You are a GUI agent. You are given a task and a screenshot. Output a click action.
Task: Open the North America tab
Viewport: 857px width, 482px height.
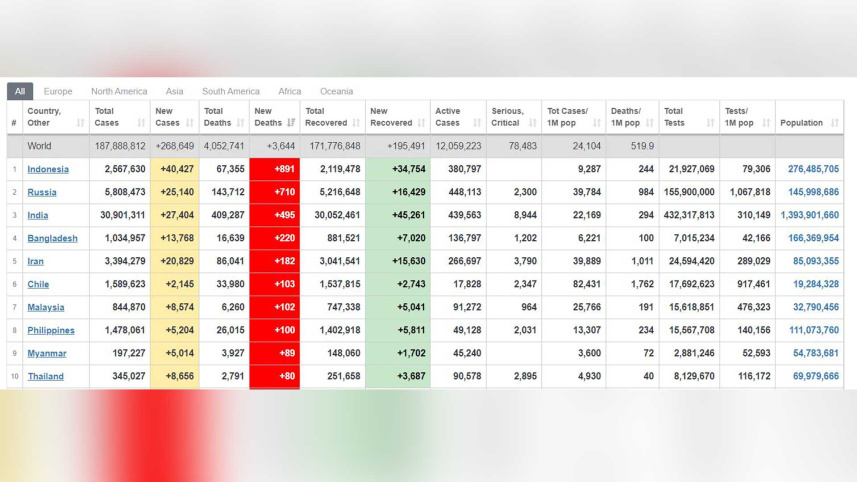click(119, 91)
